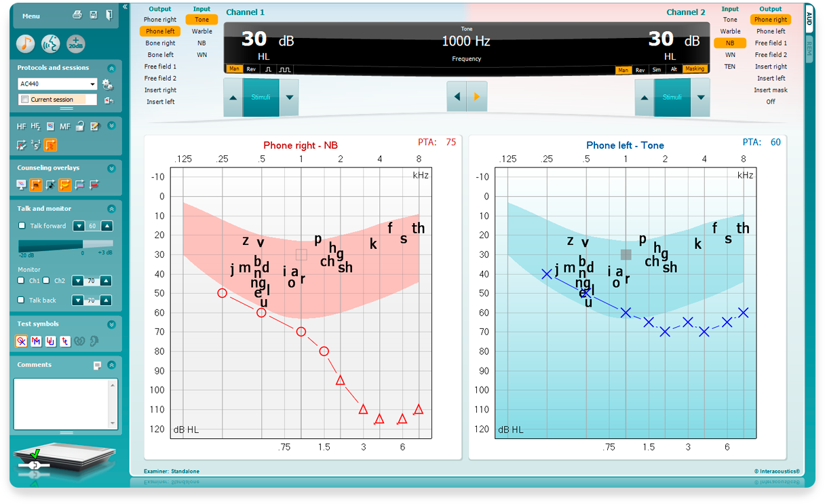Click the Masking button in Channel 2
Screen dimensions: 825x504
[x=694, y=69]
